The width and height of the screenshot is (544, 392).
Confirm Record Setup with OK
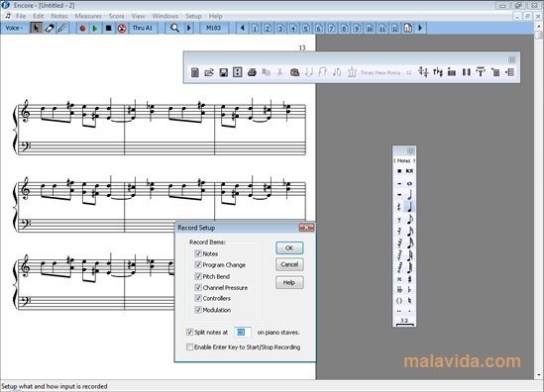(x=289, y=247)
